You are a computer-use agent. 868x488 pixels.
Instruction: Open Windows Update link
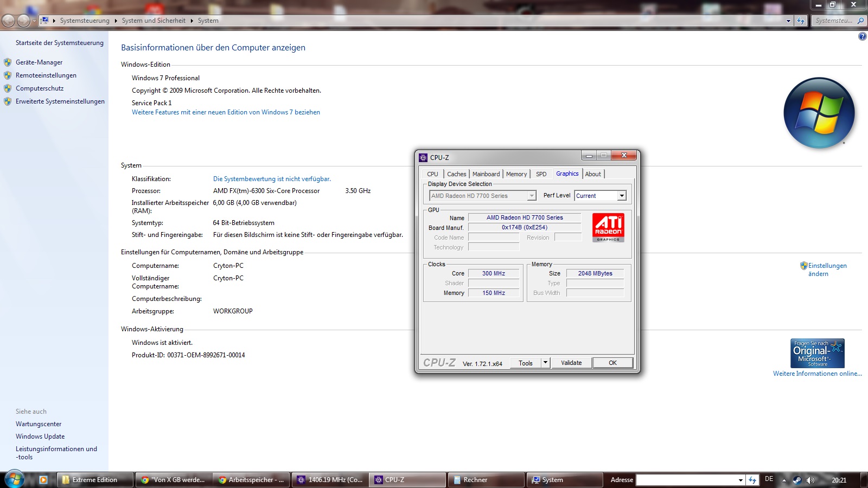40,436
